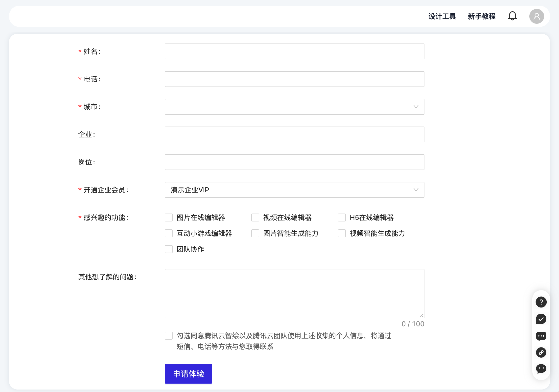
Task: Check the 图片在线编辑器 checkbox
Action: pos(169,218)
